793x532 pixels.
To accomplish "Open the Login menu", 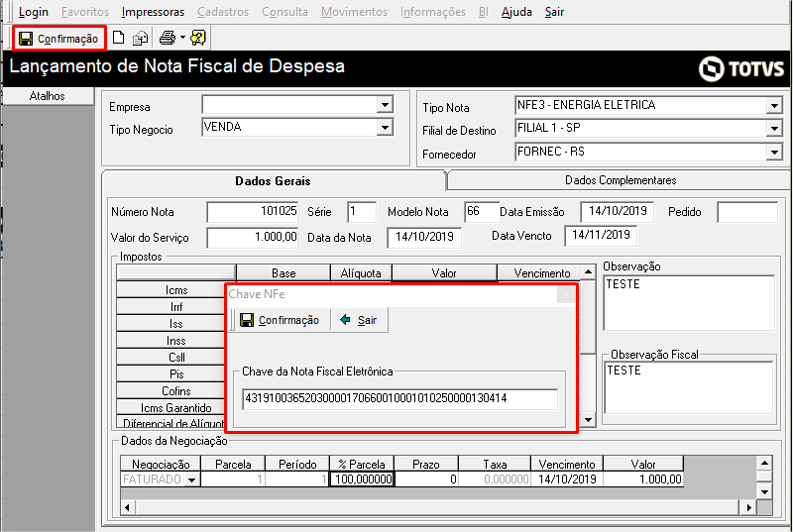I will pos(34,12).
